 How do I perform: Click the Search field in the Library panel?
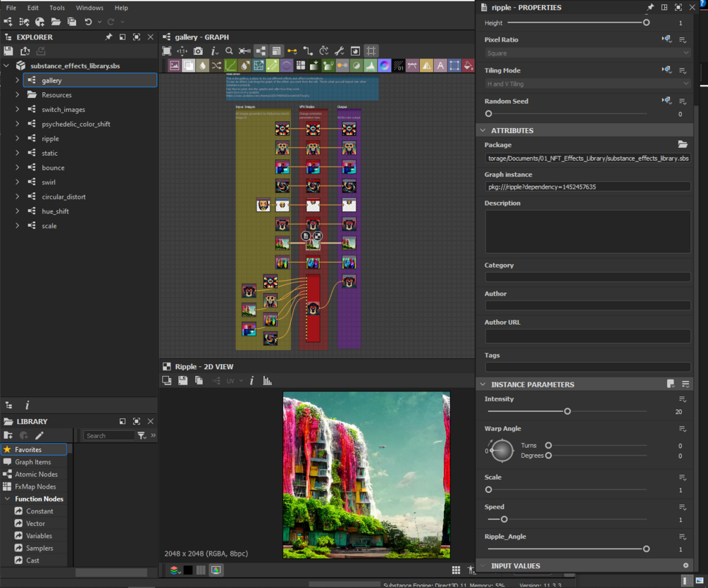(x=109, y=435)
